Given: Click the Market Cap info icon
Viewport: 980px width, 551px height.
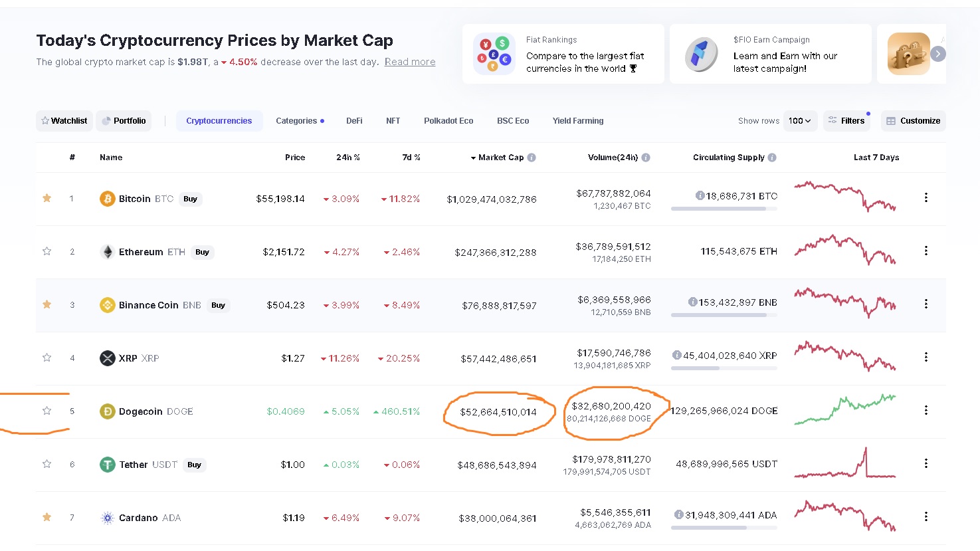Looking at the screenshot, I should 532,158.
